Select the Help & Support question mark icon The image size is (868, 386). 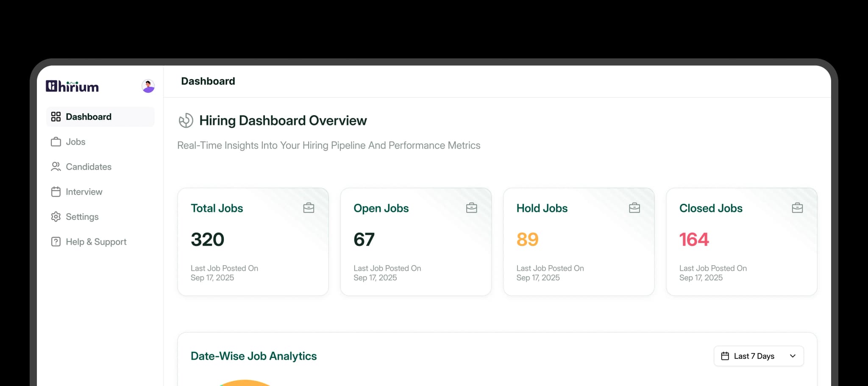56,242
